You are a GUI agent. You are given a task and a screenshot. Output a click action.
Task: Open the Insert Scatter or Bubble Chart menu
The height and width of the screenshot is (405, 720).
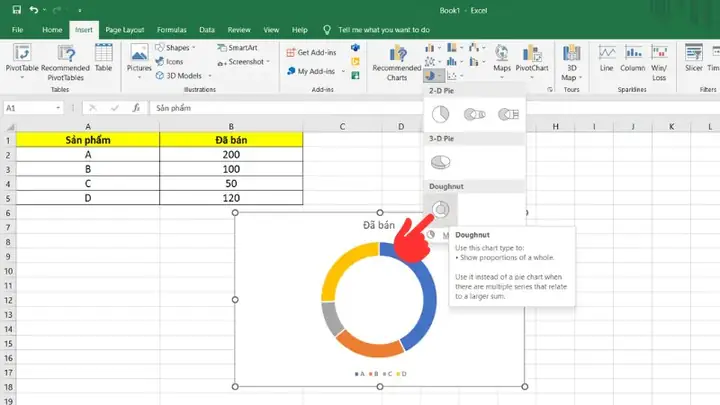click(455, 75)
